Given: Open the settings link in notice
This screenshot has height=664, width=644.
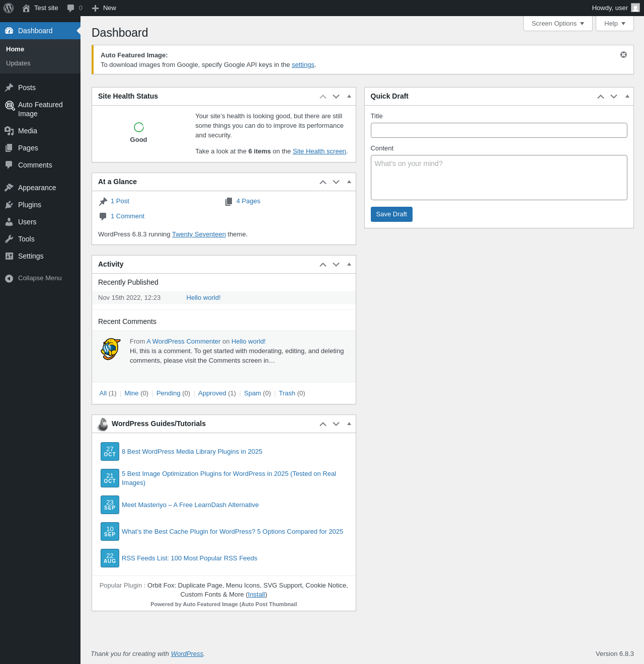Looking at the screenshot, I should (x=303, y=65).
